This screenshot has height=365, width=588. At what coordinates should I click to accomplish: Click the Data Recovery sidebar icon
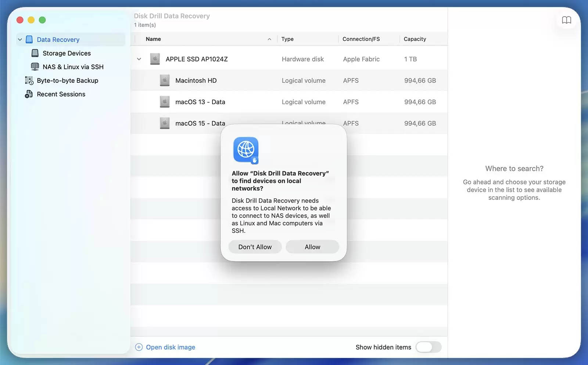click(29, 39)
